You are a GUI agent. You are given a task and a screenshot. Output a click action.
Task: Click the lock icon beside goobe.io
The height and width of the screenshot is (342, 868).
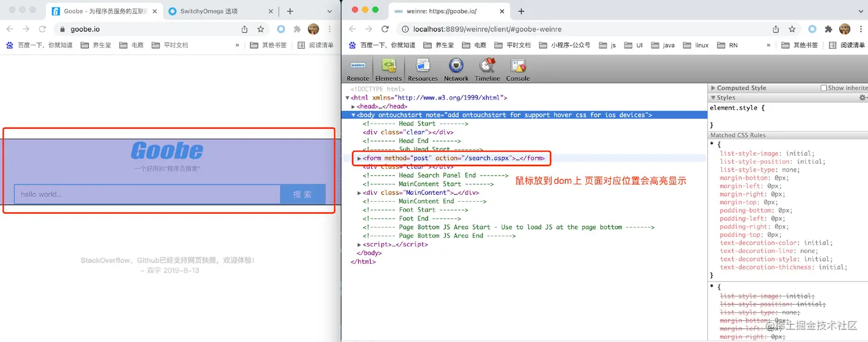tap(63, 29)
